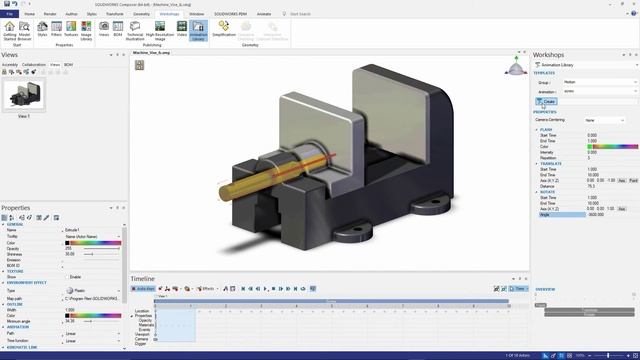Screen dimensions: 640x360
Task: Click the first icon in Views panel toolbar
Action: pyautogui.click(x=4, y=72)
